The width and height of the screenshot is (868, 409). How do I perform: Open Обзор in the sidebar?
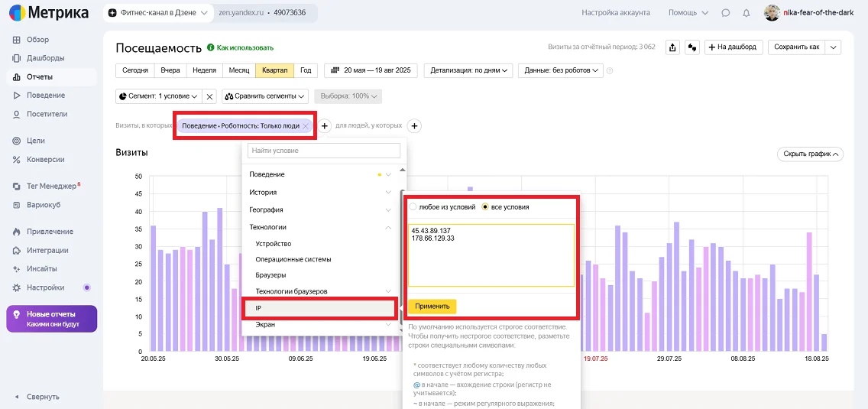click(37, 40)
